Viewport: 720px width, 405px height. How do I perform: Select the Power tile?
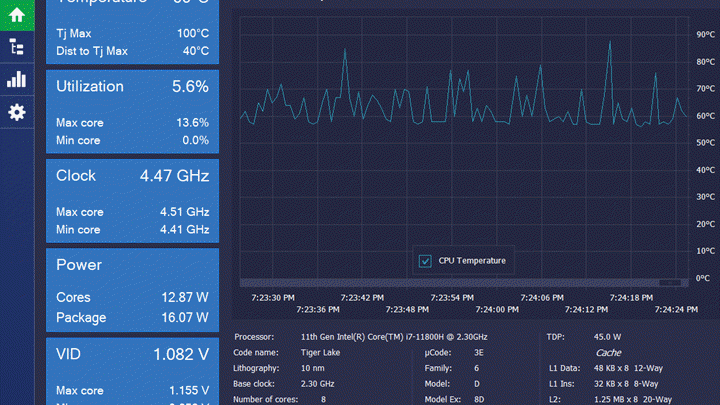[x=132, y=290]
